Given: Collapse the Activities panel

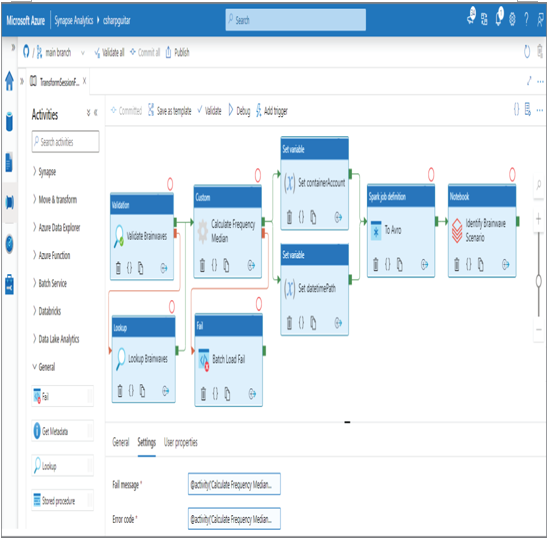Looking at the screenshot, I should (x=96, y=112).
